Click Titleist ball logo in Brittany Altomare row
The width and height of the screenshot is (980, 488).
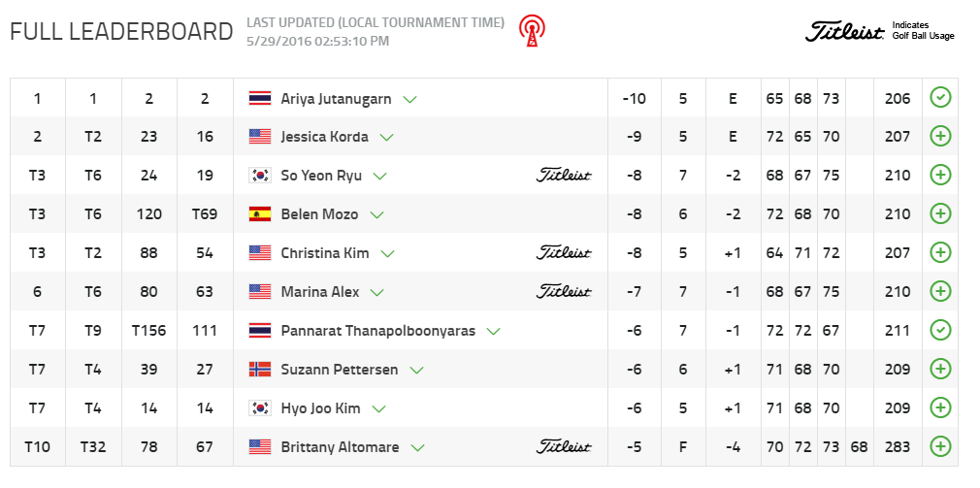pyautogui.click(x=564, y=447)
